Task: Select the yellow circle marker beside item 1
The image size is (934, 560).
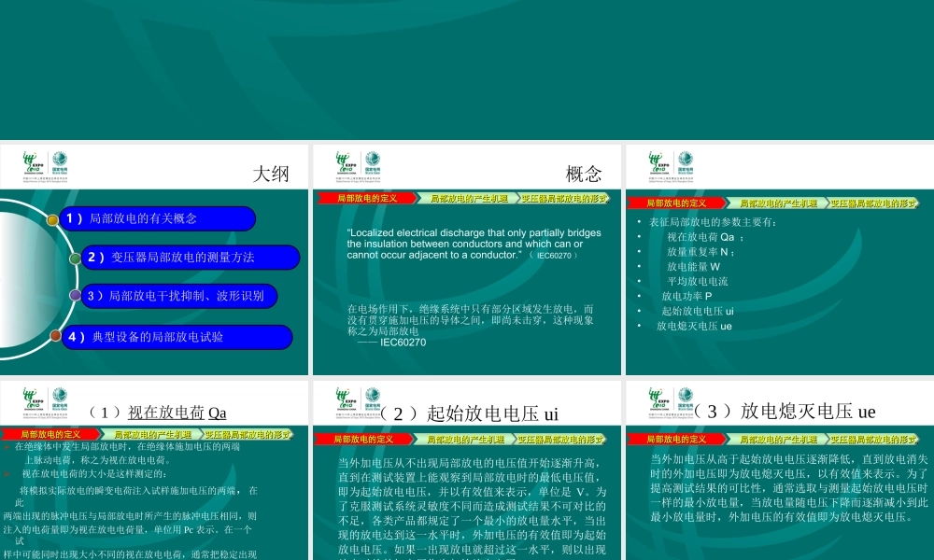Action: (50, 218)
